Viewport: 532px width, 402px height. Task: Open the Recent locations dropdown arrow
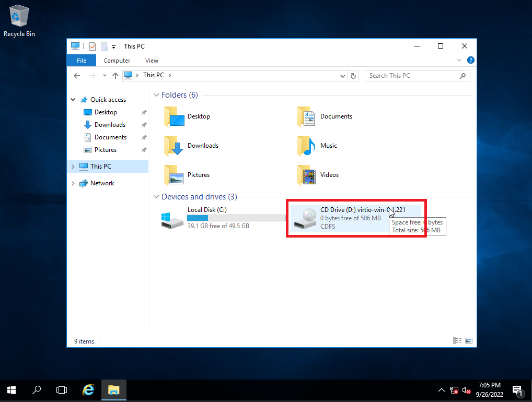coord(105,76)
